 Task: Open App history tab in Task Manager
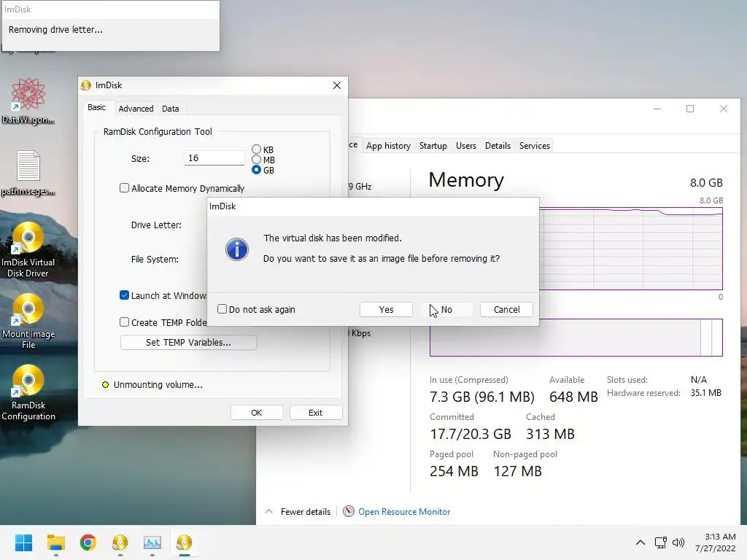tap(388, 146)
